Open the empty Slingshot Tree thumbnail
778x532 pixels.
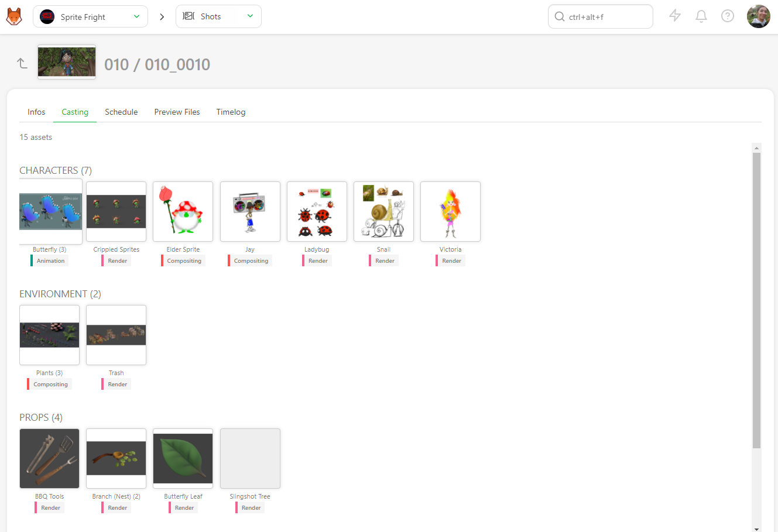250,458
